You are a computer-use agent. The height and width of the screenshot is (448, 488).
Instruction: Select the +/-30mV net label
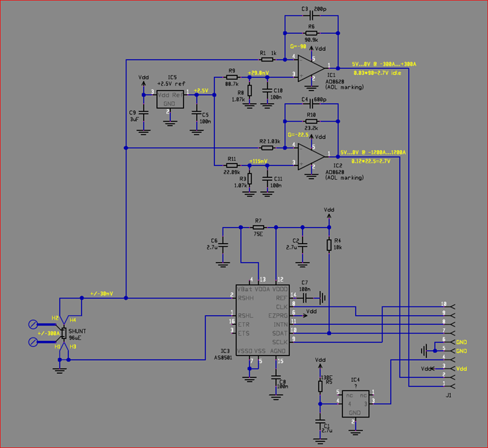[x=101, y=294]
